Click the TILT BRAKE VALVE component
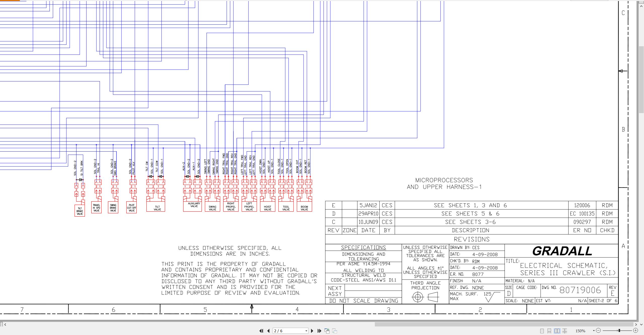This screenshot has width=644, height=335. (80, 211)
